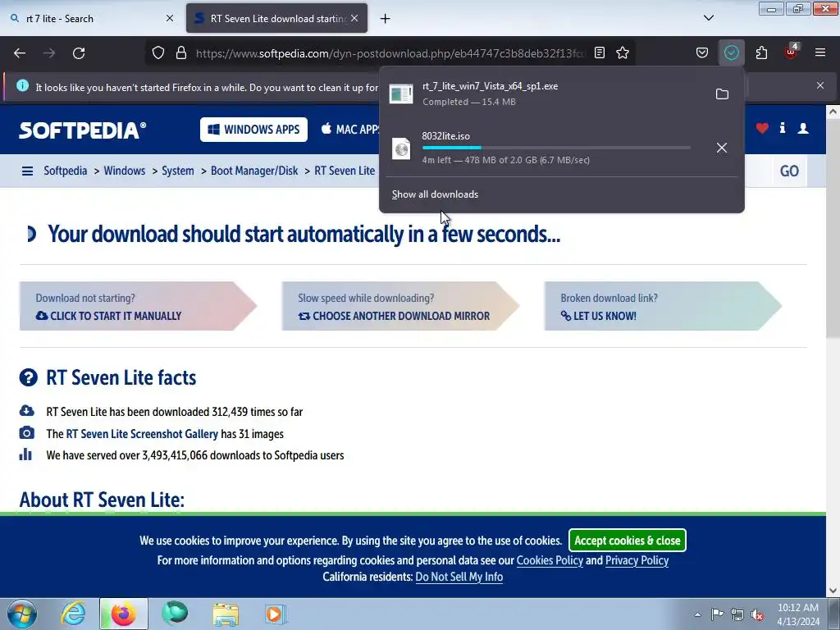The image size is (840, 630).
Task: Show hidden system tray icons arrow
Action: (x=697, y=614)
